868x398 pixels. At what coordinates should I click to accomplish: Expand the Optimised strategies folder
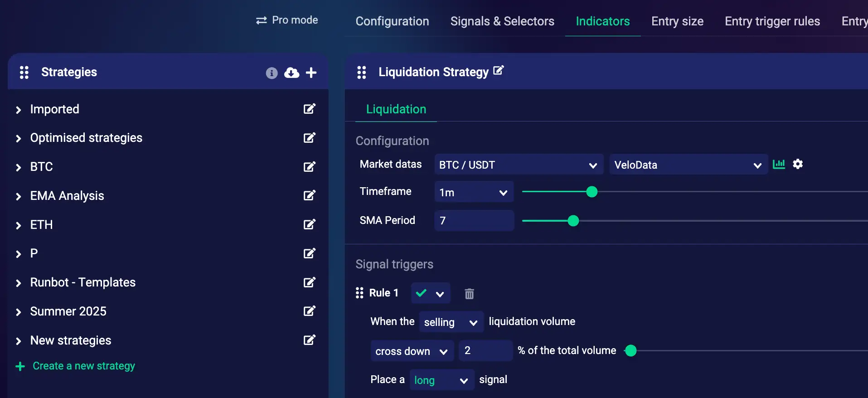pyautogui.click(x=19, y=138)
